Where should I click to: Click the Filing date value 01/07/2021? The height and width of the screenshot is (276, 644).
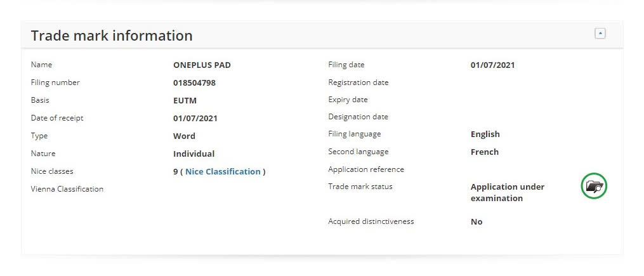(x=493, y=65)
